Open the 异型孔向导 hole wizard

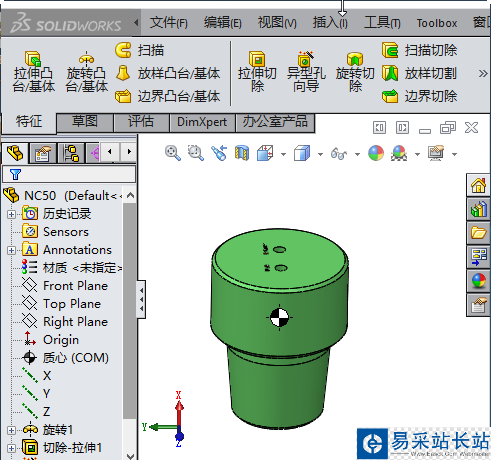[306, 71]
